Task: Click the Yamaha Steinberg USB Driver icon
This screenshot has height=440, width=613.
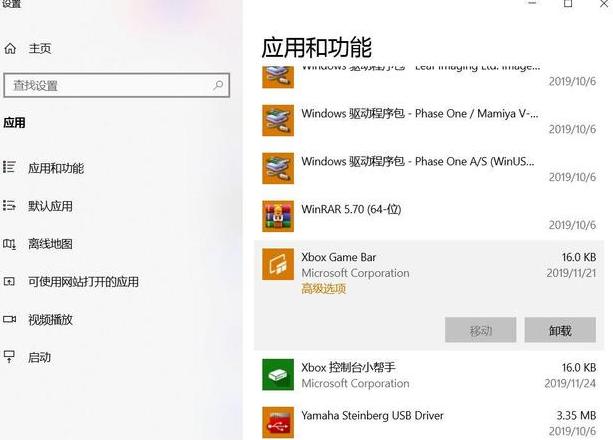Action: [x=278, y=422]
